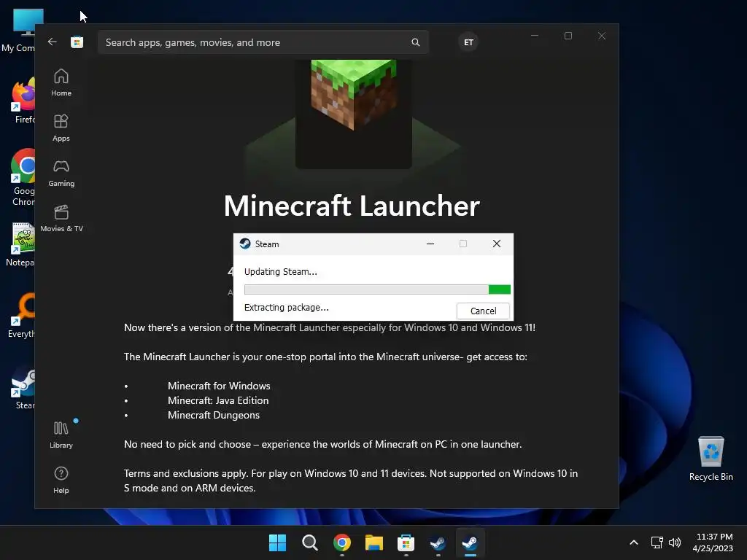The image size is (747, 560).
Task: Select the My Computer desktop icon
Action: (x=19, y=31)
